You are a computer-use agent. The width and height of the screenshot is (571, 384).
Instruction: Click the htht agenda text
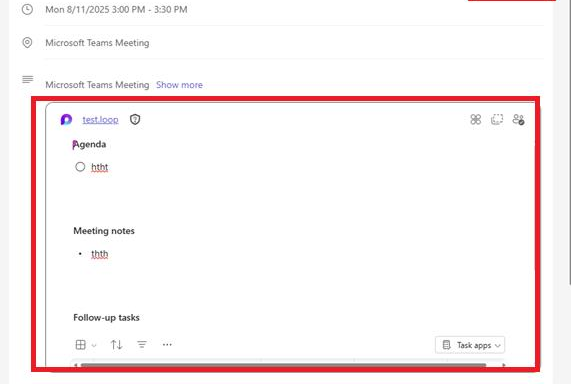tap(99, 167)
